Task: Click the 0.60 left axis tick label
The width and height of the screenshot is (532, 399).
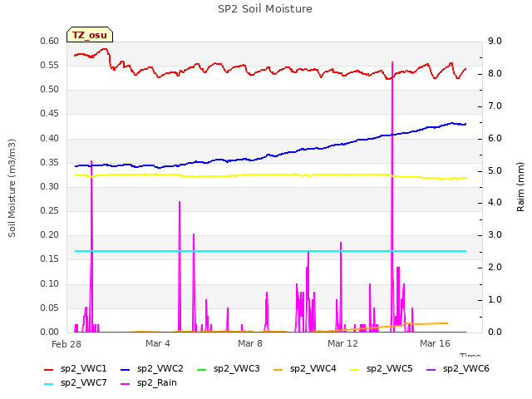Action: 50,41
